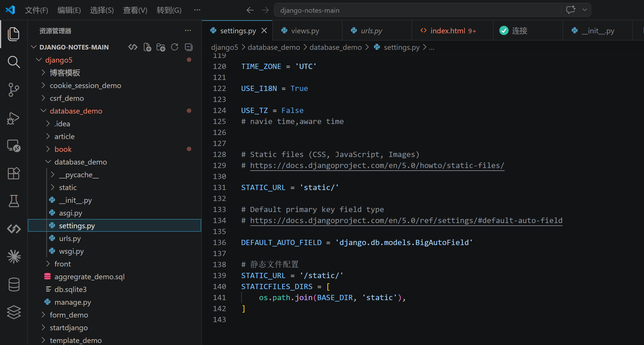644x345 pixels.
Task: Open manage.py from the file tree
Action: click(72, 302)
